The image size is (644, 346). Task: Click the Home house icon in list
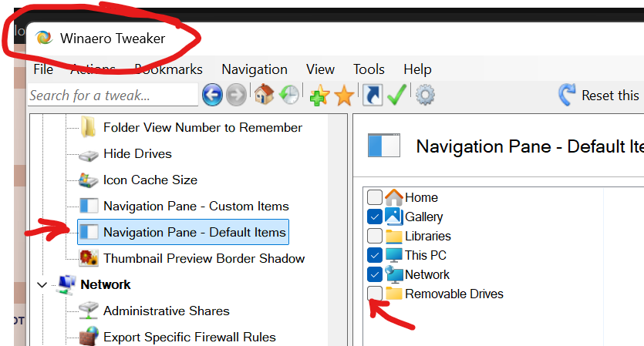394,197
